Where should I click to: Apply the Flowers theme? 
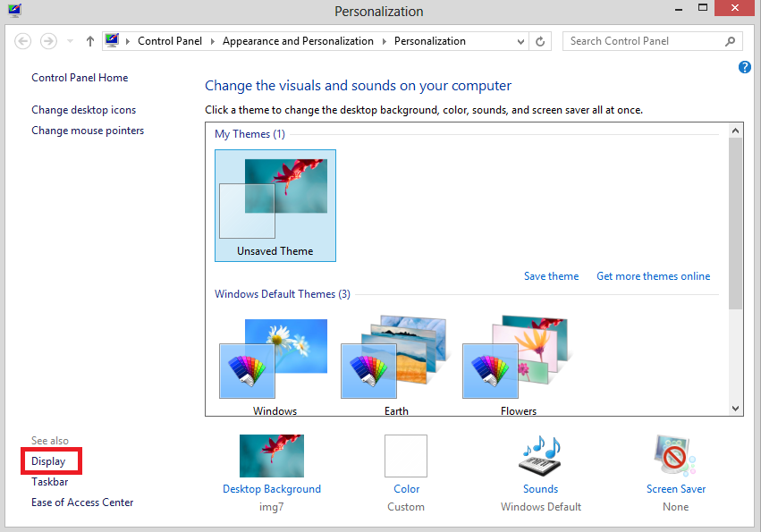pos(517,365)
